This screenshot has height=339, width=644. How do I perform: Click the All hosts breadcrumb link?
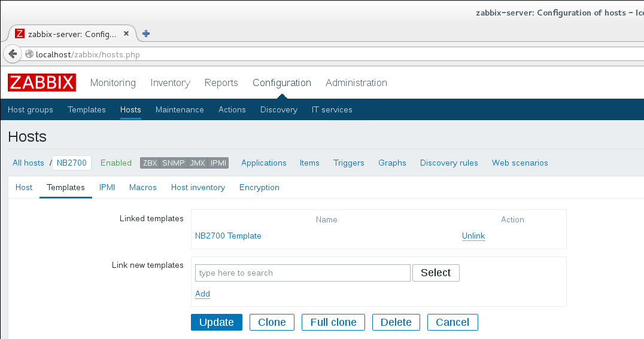(28, 163)
